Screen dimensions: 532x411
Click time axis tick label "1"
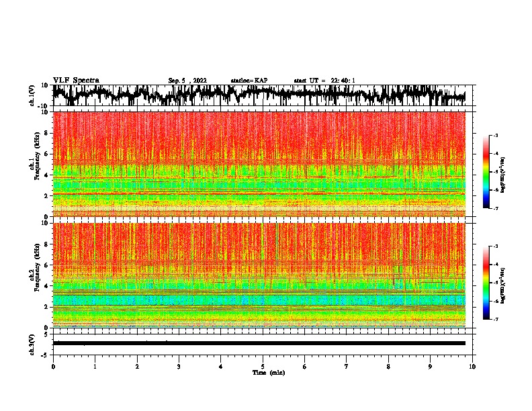95,367
